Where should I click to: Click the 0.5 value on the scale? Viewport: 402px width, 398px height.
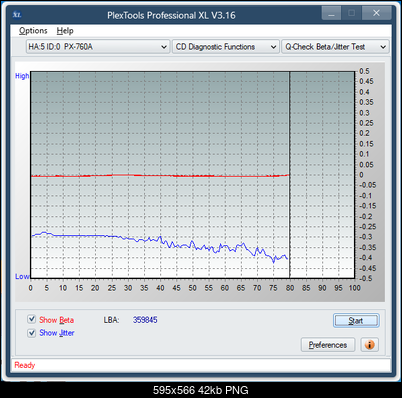click(x=364, y=71)
